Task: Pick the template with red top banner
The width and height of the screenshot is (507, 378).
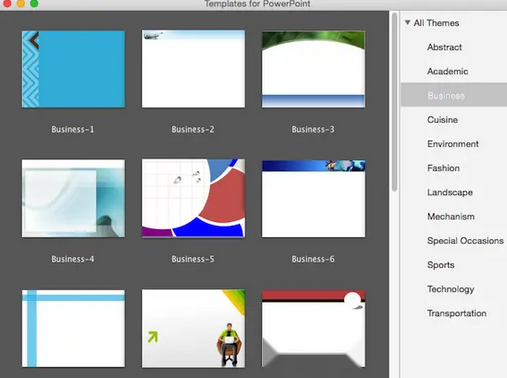Action: click(313, 329)
